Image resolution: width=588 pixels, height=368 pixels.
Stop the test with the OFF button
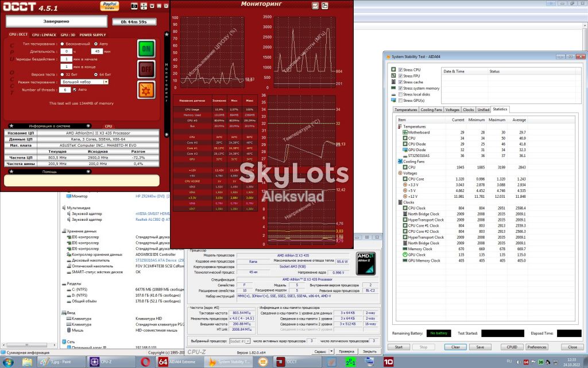coord(146,70)
